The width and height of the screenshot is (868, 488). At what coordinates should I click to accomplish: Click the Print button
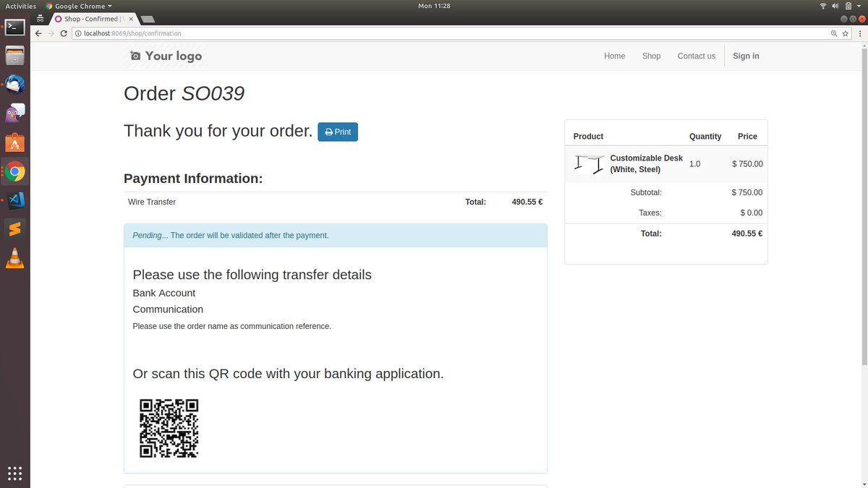338,132
